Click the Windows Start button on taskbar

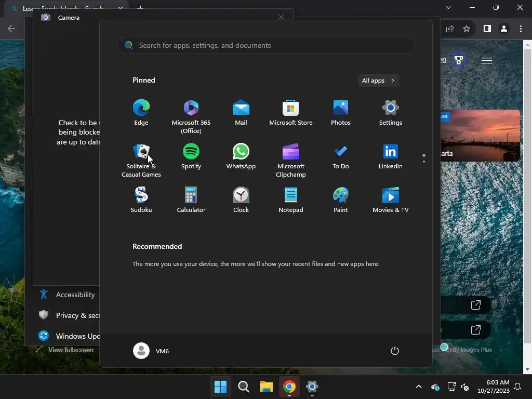(220, 387)
